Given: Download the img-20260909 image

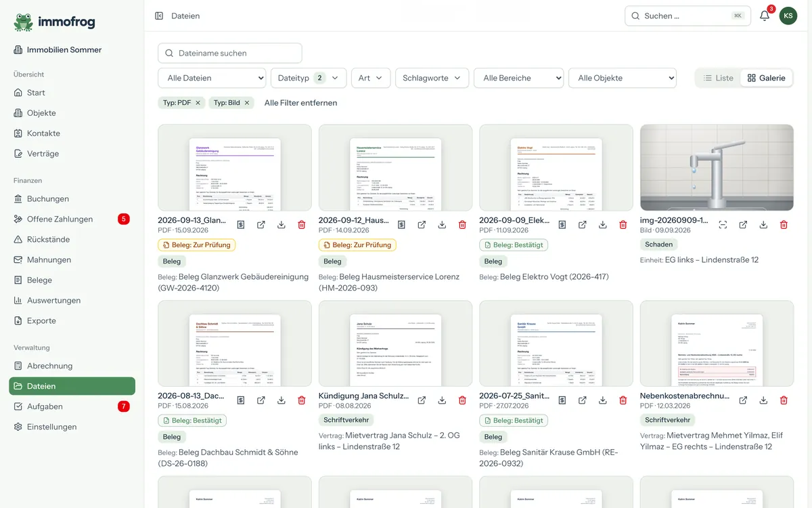Looking at the screenshot, I should coord(763,225).
